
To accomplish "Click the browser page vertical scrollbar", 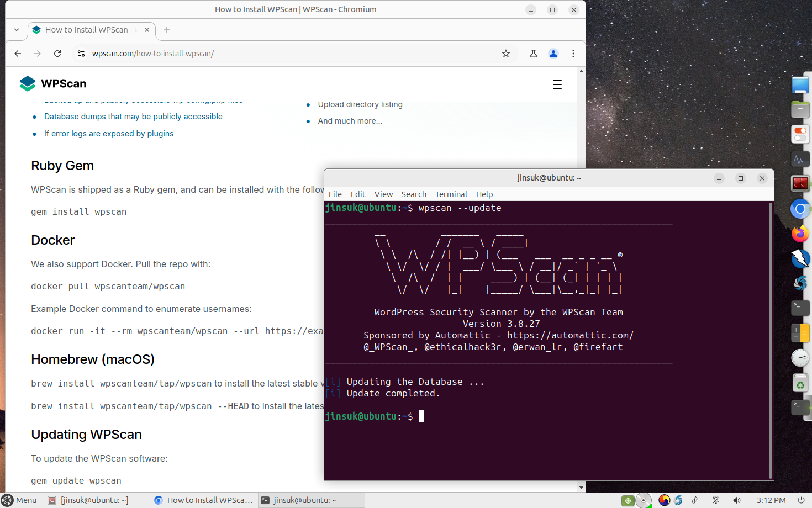I will point(581,279).
